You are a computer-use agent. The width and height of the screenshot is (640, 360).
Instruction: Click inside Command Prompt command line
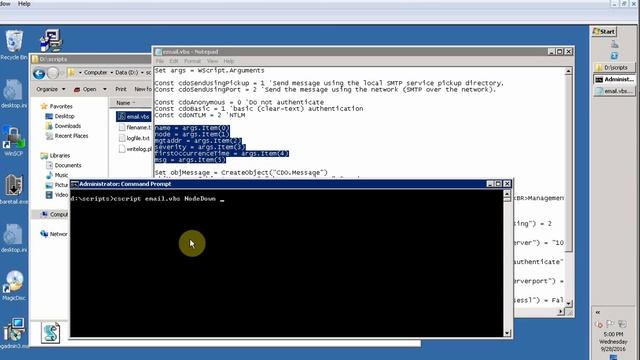click(147, 199)
